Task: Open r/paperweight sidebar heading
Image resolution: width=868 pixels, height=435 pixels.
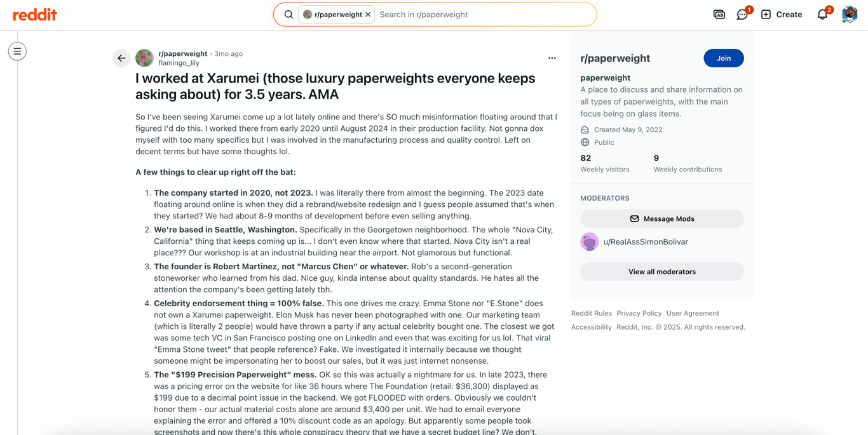Action: pyautogui.click(x=615, y=58)
